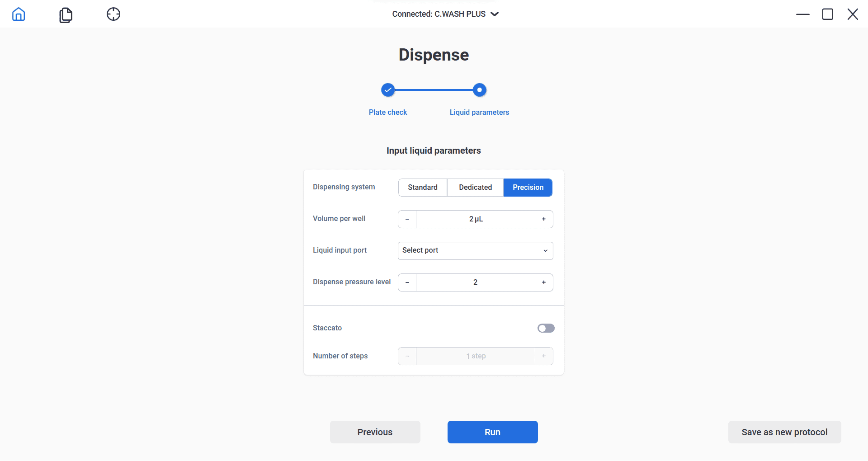Click the Liquid parameters step circle
This screenshot has width=868, height=461.
(x=479, y=90)
